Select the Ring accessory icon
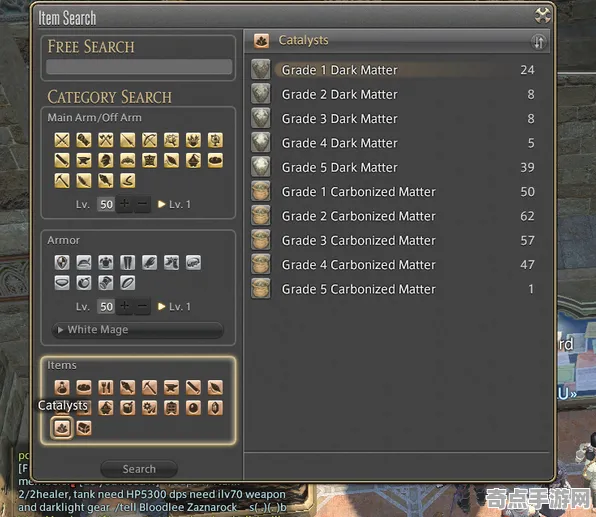The height and width of the screenshot is (517, 596). (x=128, y=282)
